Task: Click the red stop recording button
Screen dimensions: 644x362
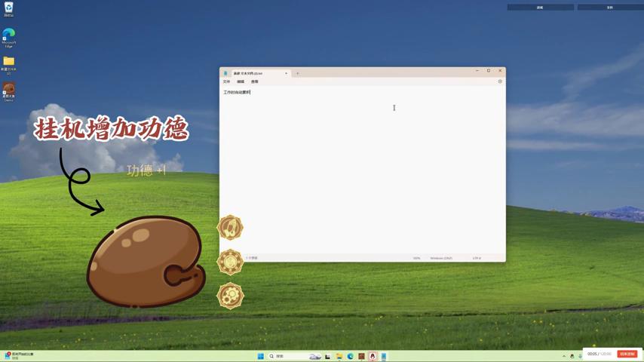Action: click(x=627, y=354)
